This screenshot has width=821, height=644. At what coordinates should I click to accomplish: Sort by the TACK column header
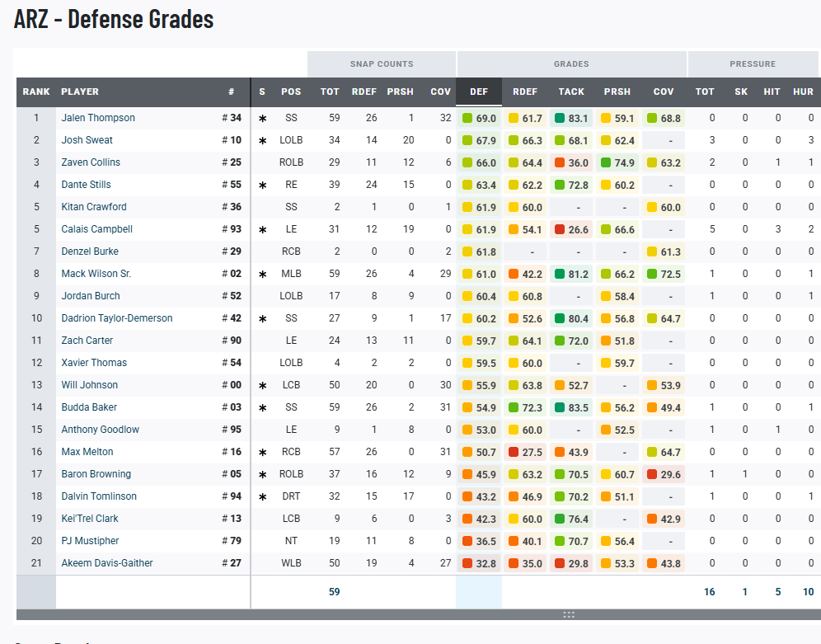[x=571, y=92]
